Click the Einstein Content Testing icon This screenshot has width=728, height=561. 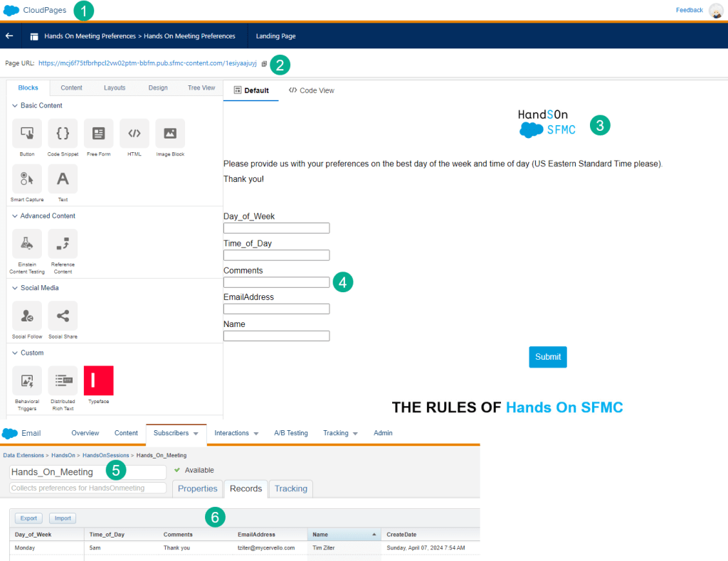[27, 244]
